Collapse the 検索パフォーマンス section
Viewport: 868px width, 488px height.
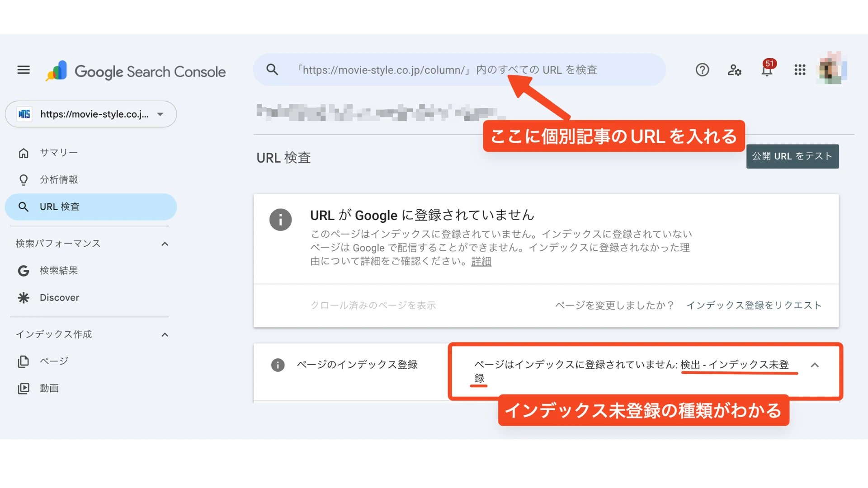(x=165, y=244)
